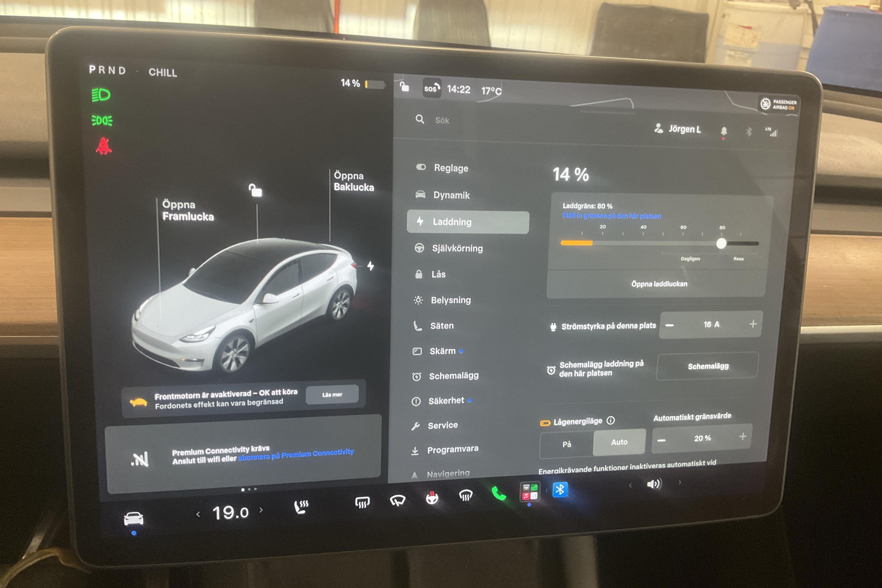The height and width of the screenshot is (588, 882).
Task: Raise cabin temperature with right chevron
Action: tap(261, 510)
